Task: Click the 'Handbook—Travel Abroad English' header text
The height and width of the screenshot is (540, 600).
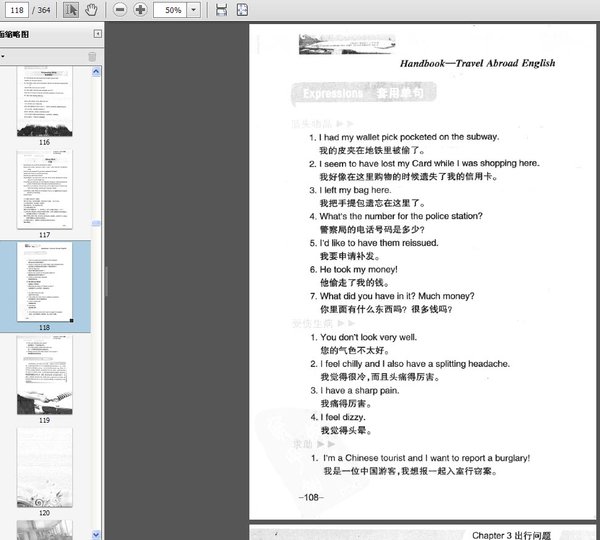Action: click(x=477, y=63)
